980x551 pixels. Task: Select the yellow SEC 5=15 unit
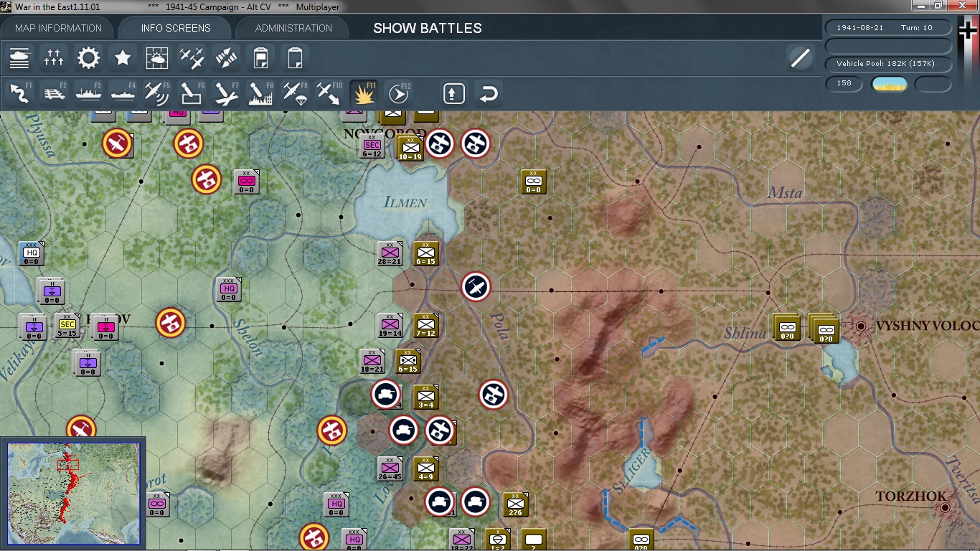coord(67,325)
